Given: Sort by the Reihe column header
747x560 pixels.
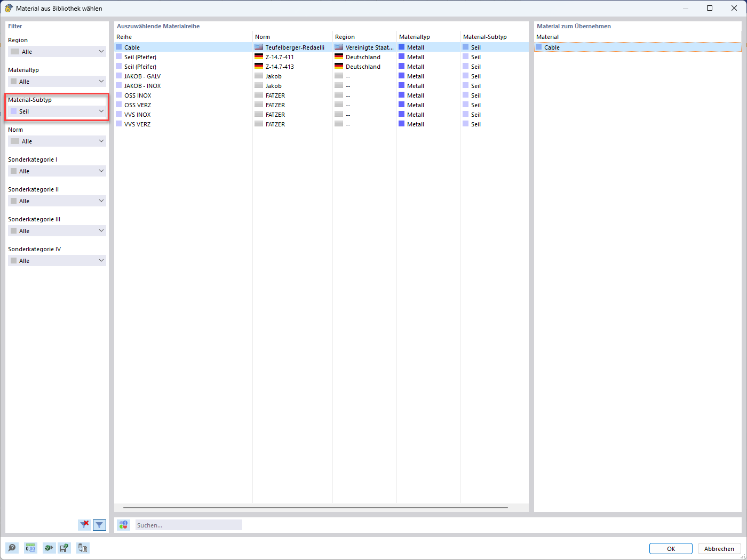Looking at the screenshot, I should [183, 37].
